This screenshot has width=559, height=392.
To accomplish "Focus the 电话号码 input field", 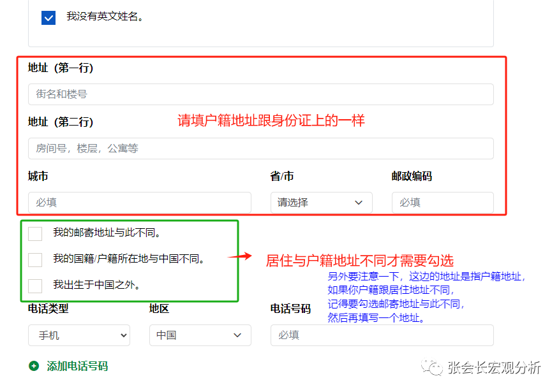I will point(382,335).
